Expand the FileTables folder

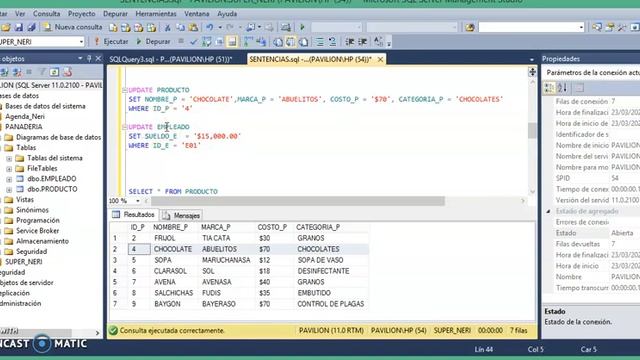point(9,169)
